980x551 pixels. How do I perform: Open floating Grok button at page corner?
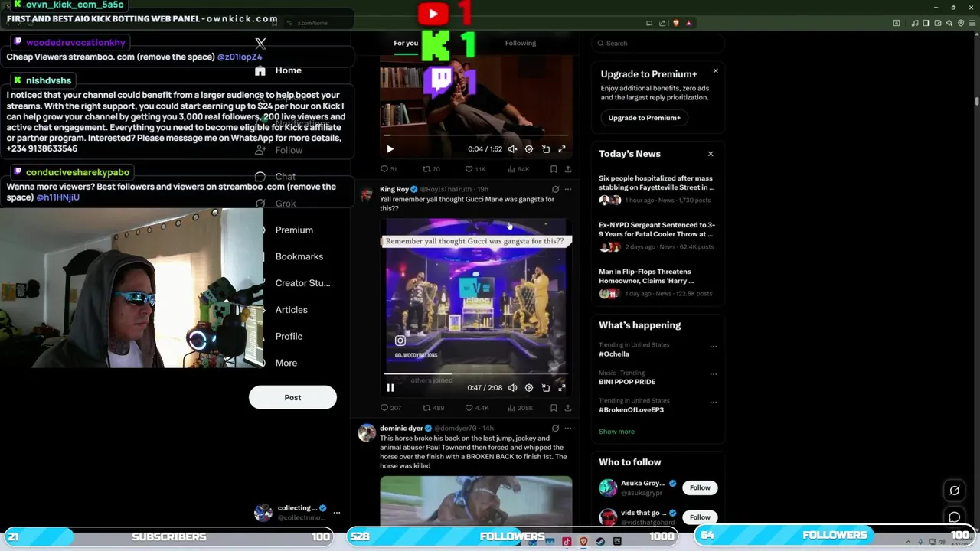(x=955, y=491)
